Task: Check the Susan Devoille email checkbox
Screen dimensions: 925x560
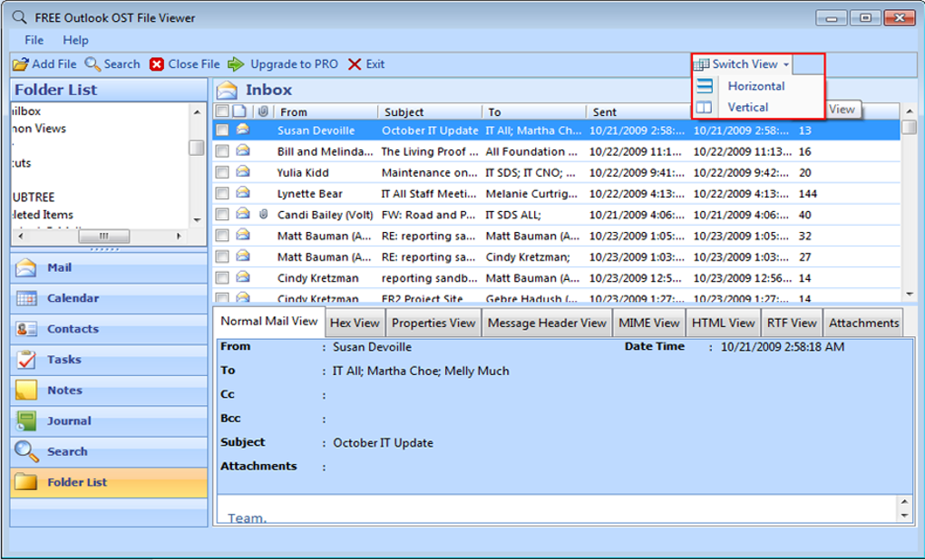Action: pyautogui.click(x=222, y=130)
